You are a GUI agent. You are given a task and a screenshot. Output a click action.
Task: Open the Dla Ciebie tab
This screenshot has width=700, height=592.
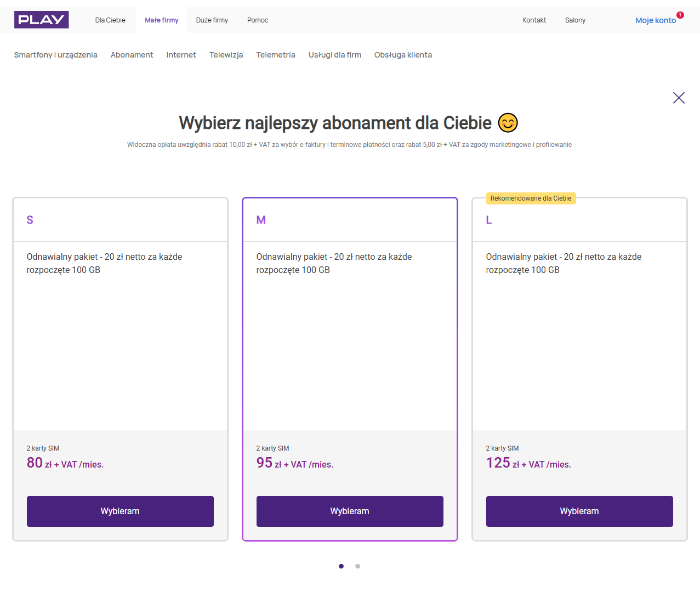tap(110, 20)
